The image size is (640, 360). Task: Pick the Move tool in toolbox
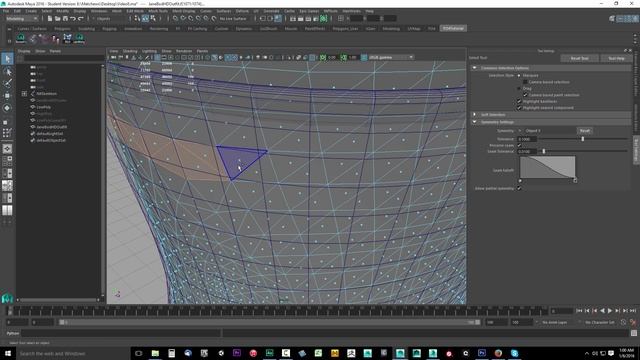7,96
